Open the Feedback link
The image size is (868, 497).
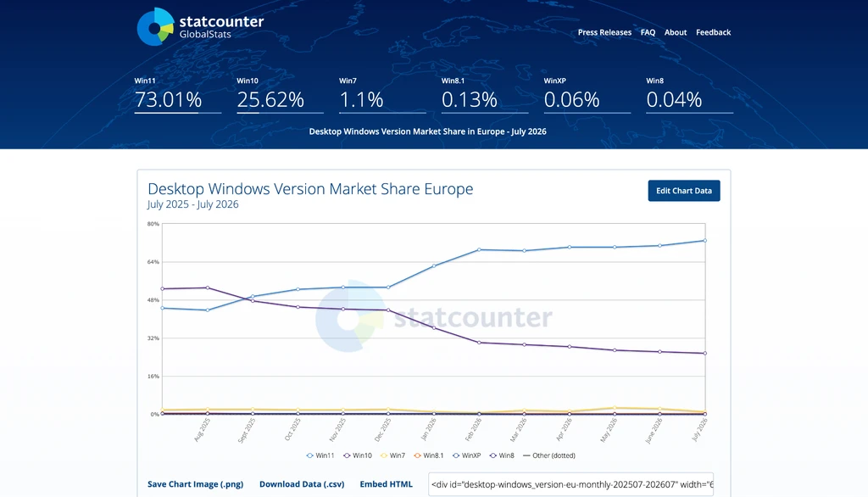713,32
